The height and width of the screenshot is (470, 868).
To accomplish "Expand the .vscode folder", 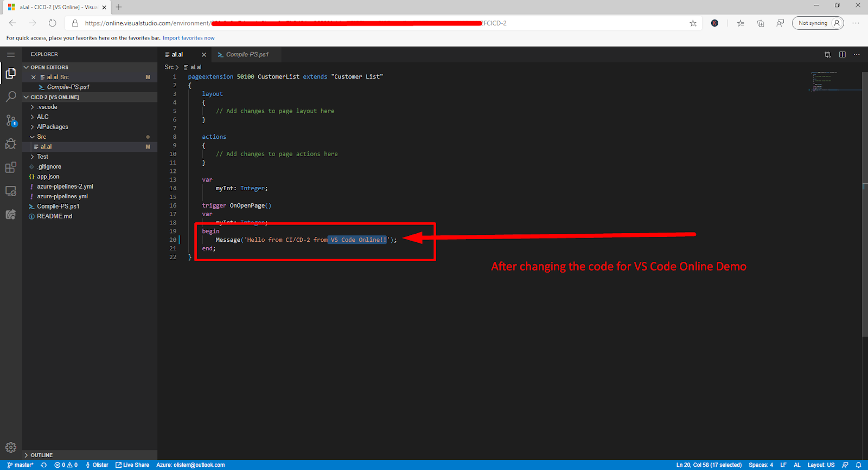I will (90, 107).
